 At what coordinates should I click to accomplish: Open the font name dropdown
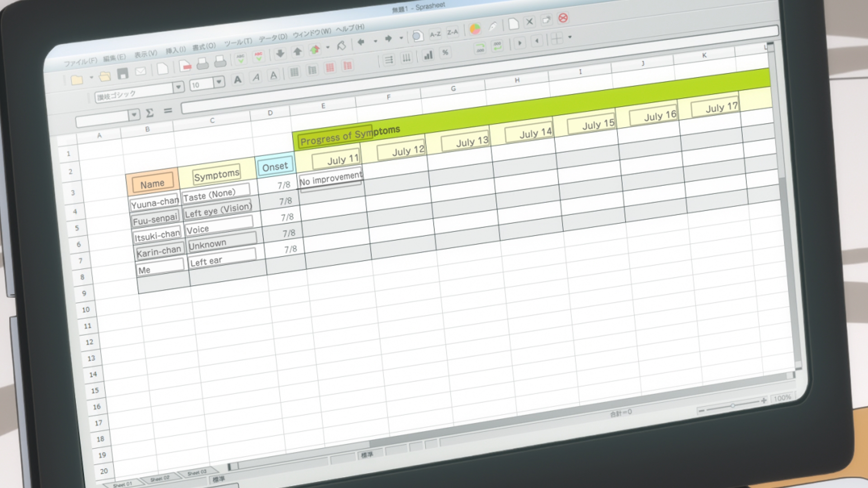click(179, 86)
